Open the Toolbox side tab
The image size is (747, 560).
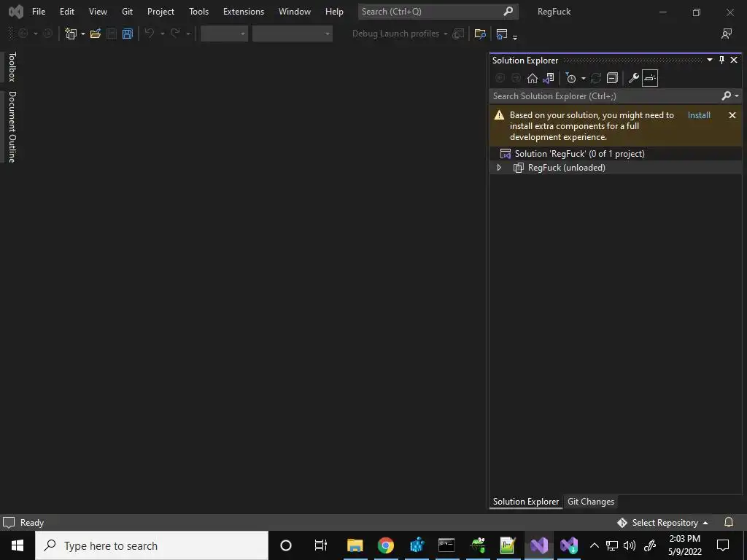tap(12, 66)
